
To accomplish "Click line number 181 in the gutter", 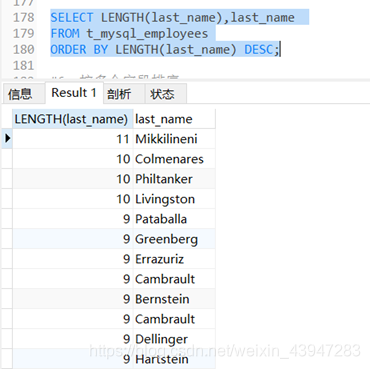I will pyautogui.click(x=23, y=65).
